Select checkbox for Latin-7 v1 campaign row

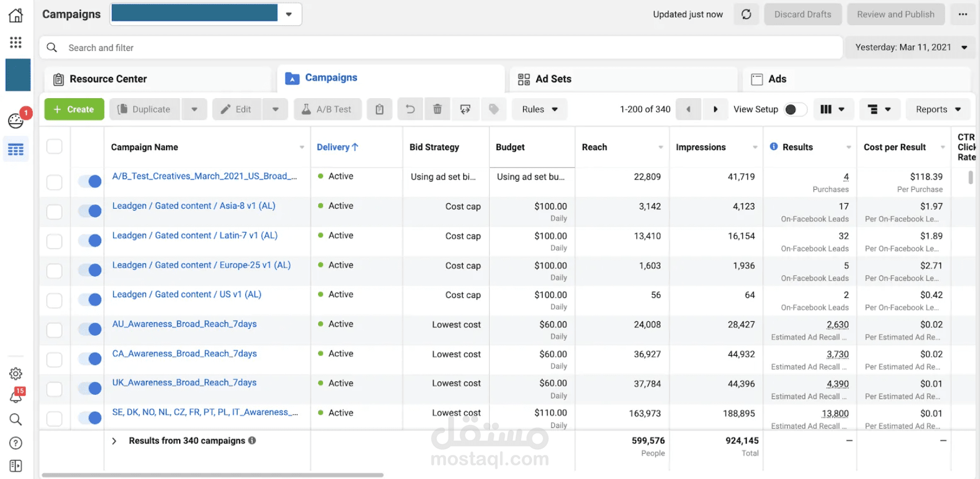coord(55,242)
